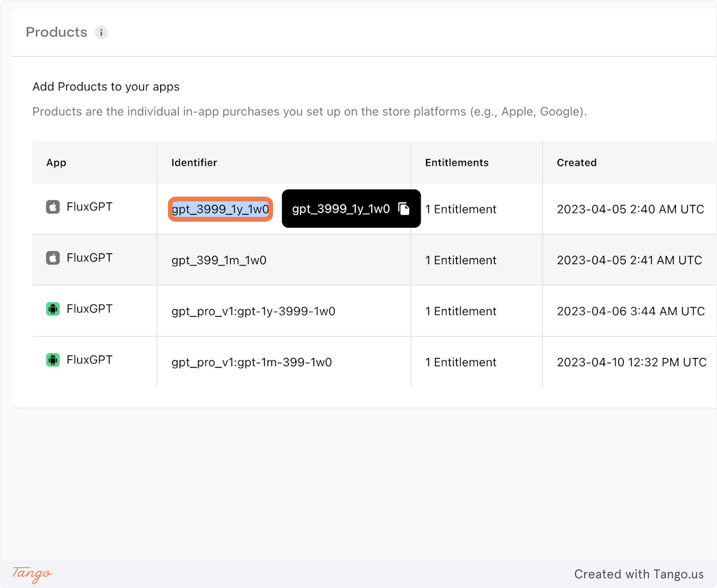Click the 2023-04-06 3:44 AM UTC date
Viewport: 717px width, 588px height.
coord(630,311)
